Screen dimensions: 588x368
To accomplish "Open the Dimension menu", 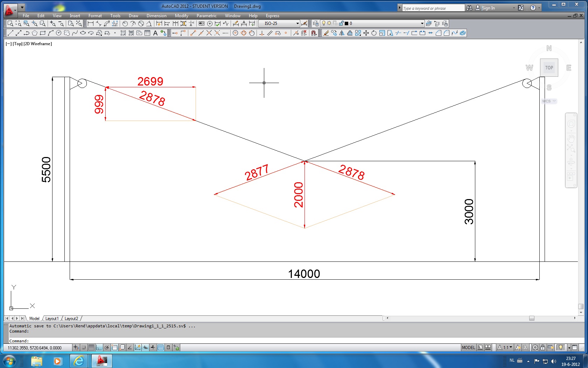I will click(156, 16).
